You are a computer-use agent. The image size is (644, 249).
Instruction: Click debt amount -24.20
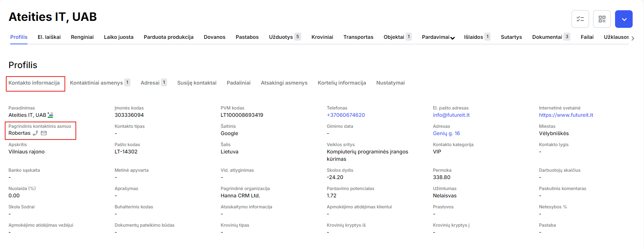[x=335, y=177]
